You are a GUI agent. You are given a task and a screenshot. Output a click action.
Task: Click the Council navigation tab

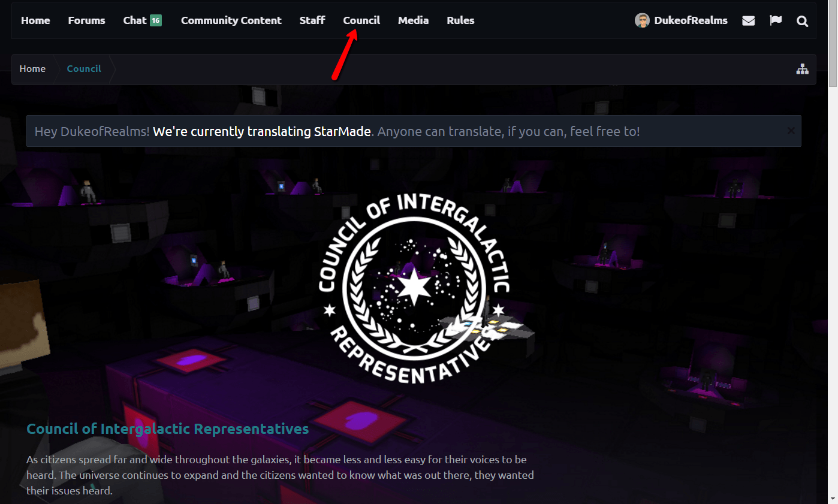click(x=361, y=20)
